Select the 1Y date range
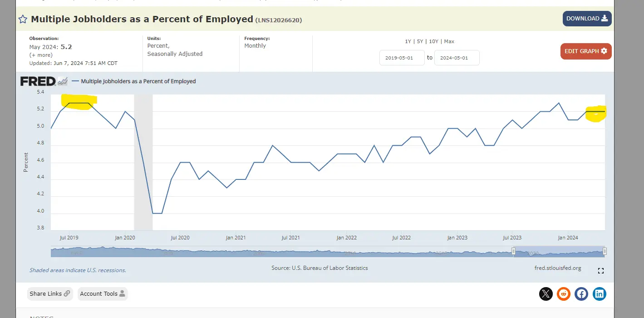This screenshot has width=644, height=318. 408,41
